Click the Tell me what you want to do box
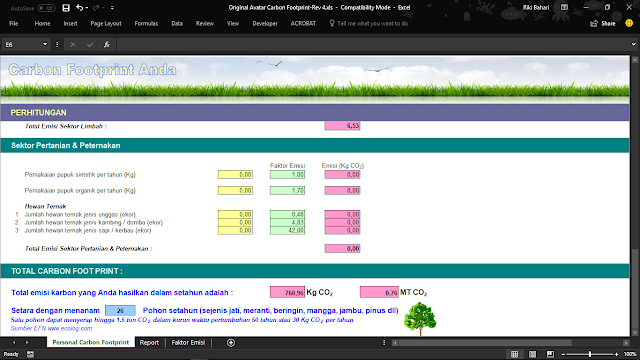 point(369,24)
